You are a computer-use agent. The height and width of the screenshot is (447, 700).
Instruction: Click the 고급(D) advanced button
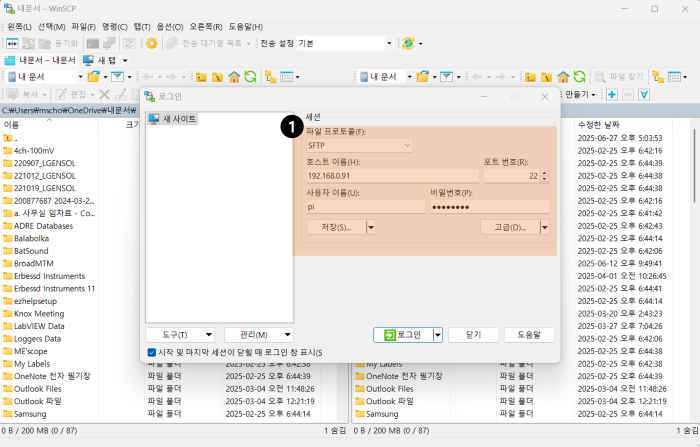tap(510, 227)
